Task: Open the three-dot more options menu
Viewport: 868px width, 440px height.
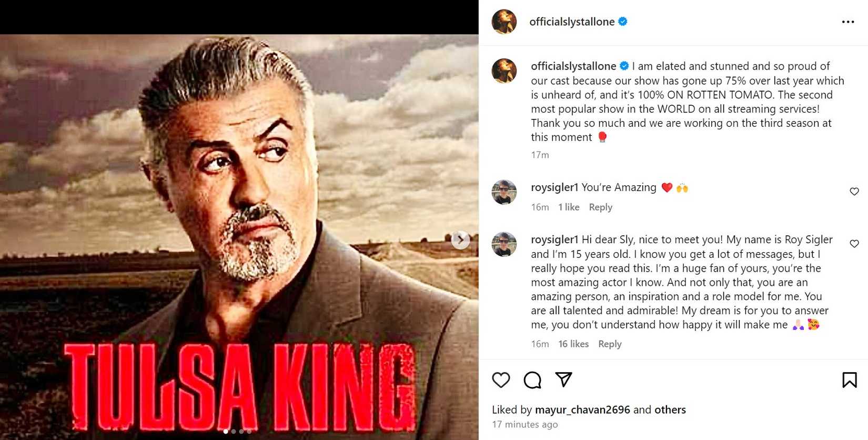Action: click(847, 22)
